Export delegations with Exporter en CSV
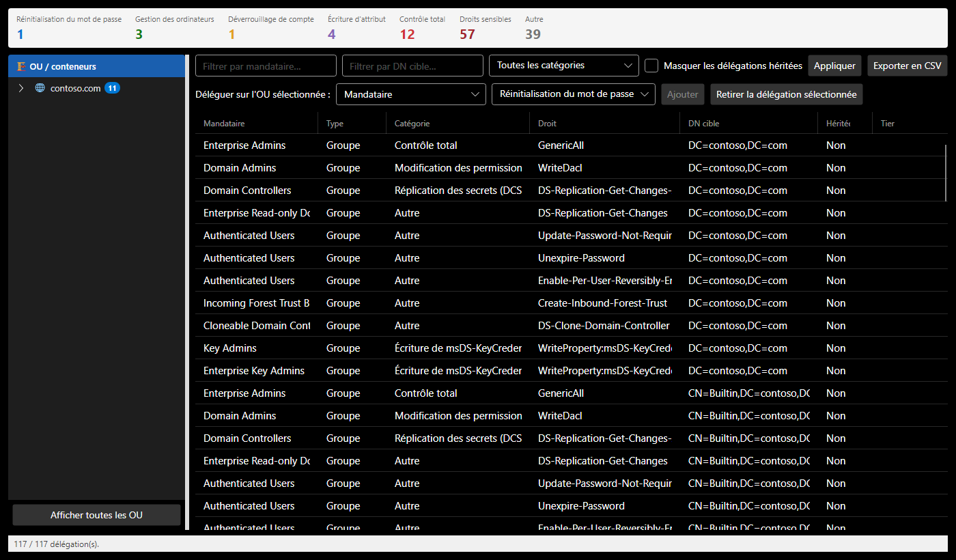 click(x=907, y=66)
